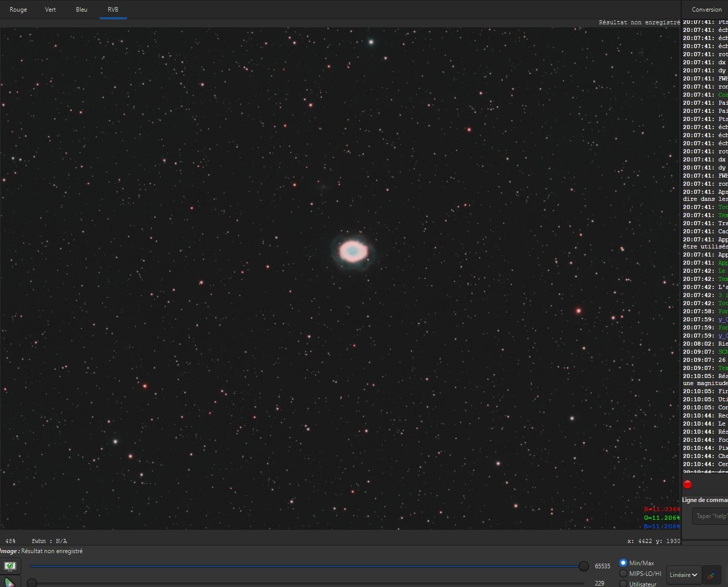Open the Vert channel tab
The width and height of the screenshot is (728, 587).
[x=51, y=10]
